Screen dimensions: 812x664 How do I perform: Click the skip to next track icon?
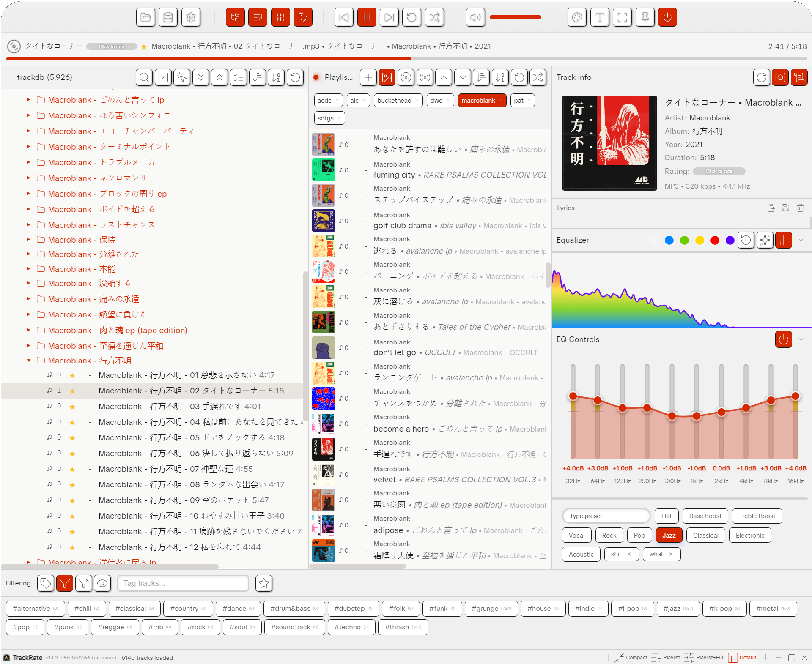389,17
